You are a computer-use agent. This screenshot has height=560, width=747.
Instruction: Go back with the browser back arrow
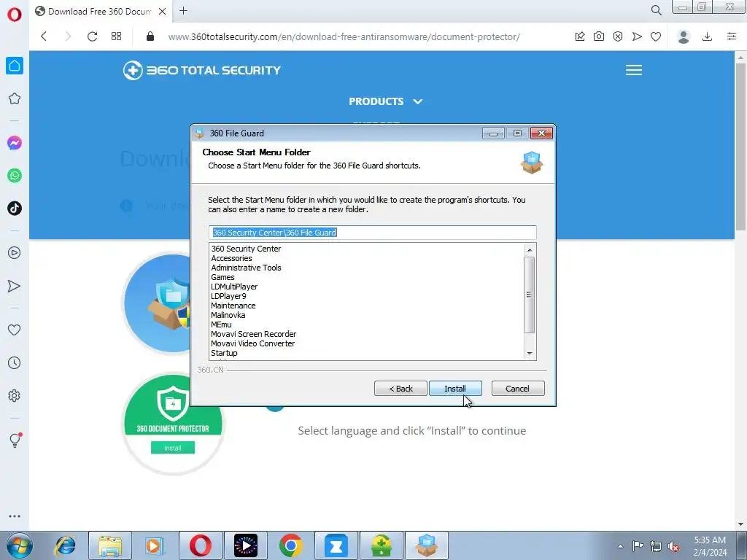[44, 36]
